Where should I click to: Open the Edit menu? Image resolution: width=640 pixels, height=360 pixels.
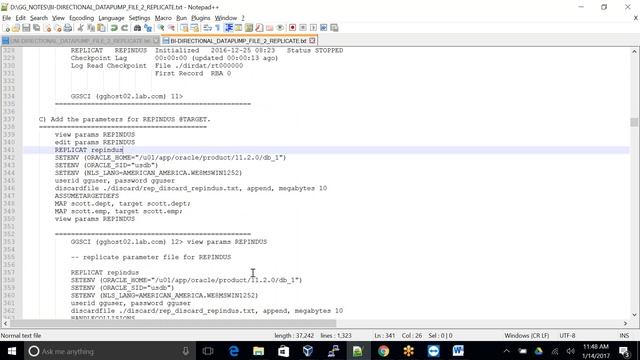coord(20,18)
